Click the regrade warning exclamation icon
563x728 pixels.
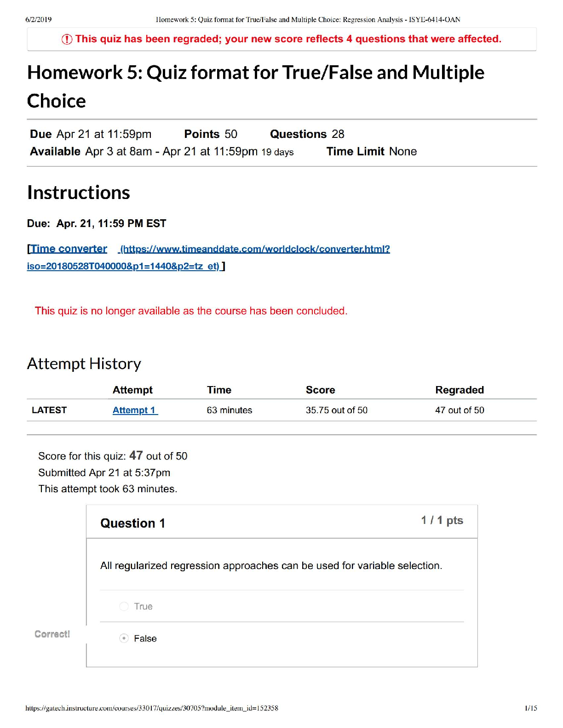(x=67, y=40)
